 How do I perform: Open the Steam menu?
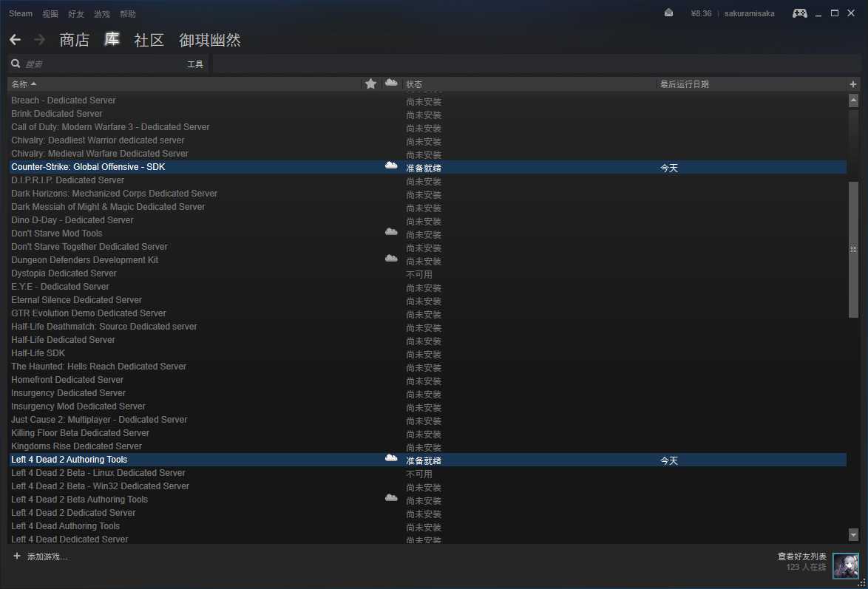[21, 13]
